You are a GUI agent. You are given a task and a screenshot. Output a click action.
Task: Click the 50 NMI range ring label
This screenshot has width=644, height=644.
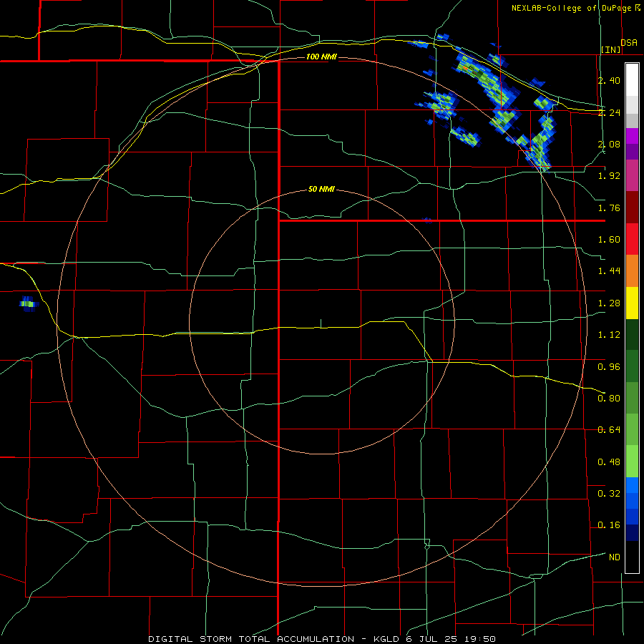click(x=321, y=190)
